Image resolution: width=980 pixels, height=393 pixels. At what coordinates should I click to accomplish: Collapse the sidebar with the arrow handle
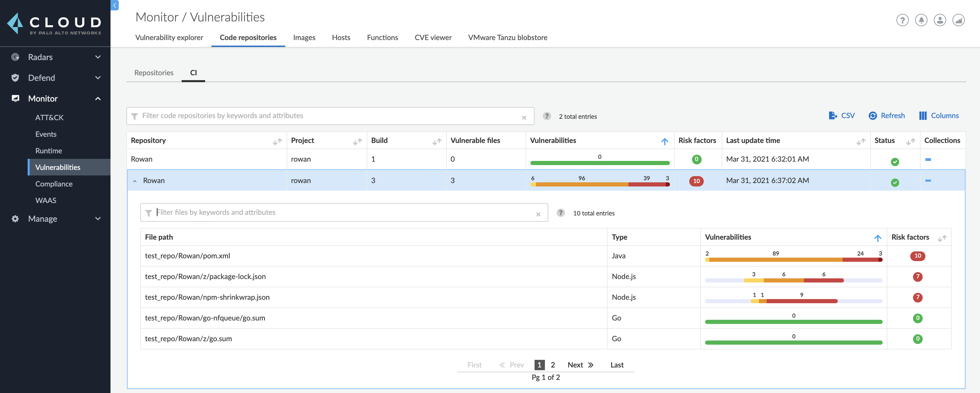[x=115, y=5]
